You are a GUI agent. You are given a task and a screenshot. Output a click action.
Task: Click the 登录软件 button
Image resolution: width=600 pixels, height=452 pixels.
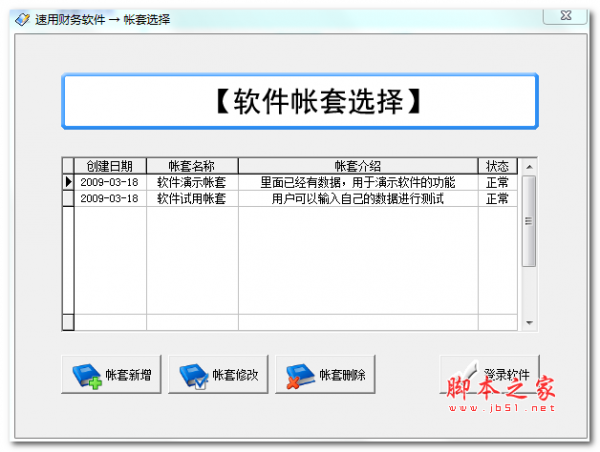coord(489,374)
